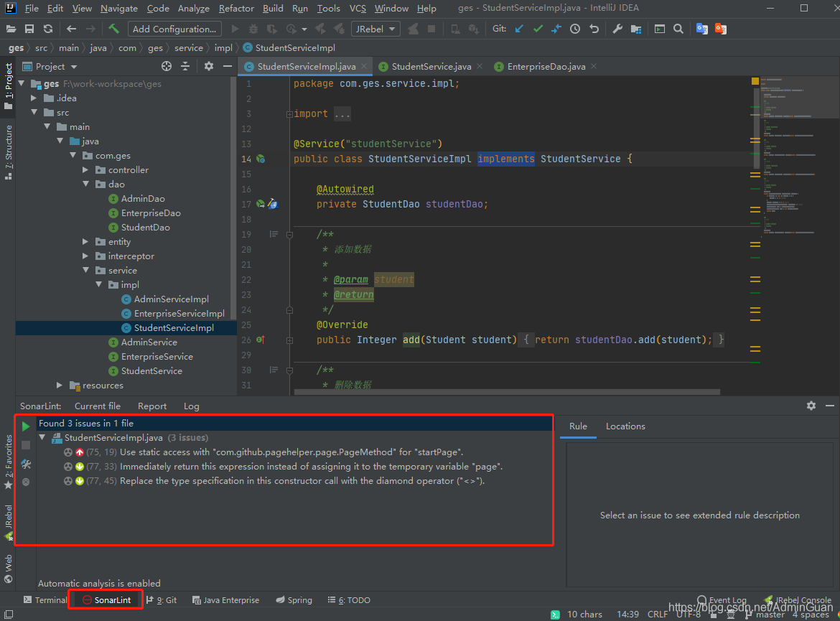Click the Build project hammer icon
The image size is (840, 621).
click(113, 29)
